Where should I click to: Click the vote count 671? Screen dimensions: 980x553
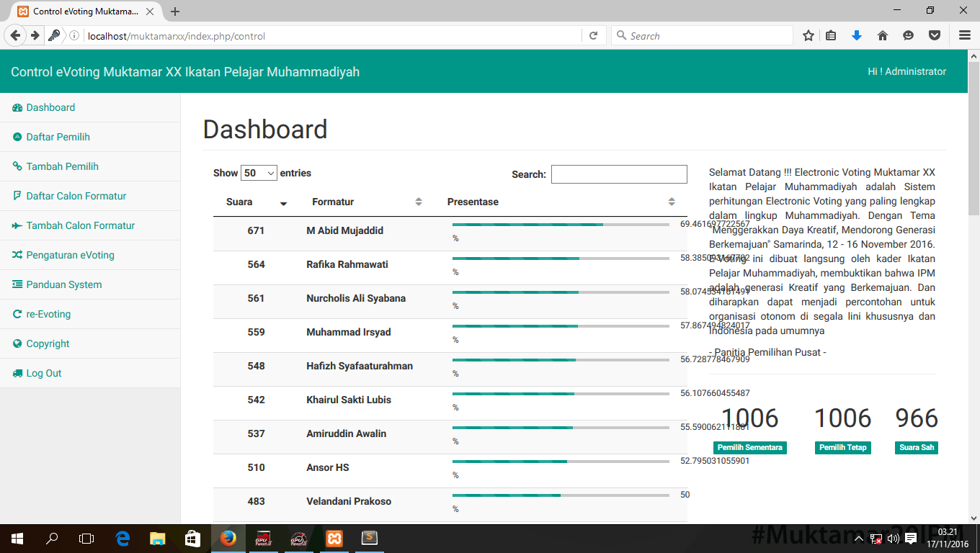256,230
